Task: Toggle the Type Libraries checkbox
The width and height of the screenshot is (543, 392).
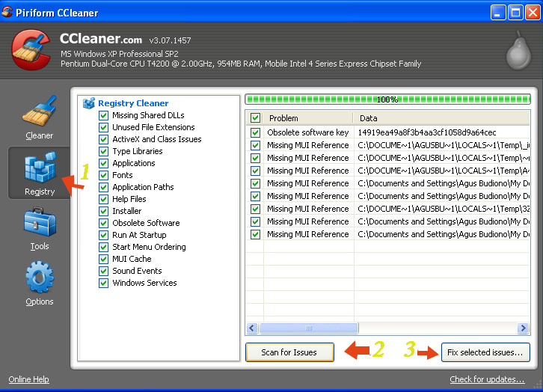Action: (x=103, y=151)
